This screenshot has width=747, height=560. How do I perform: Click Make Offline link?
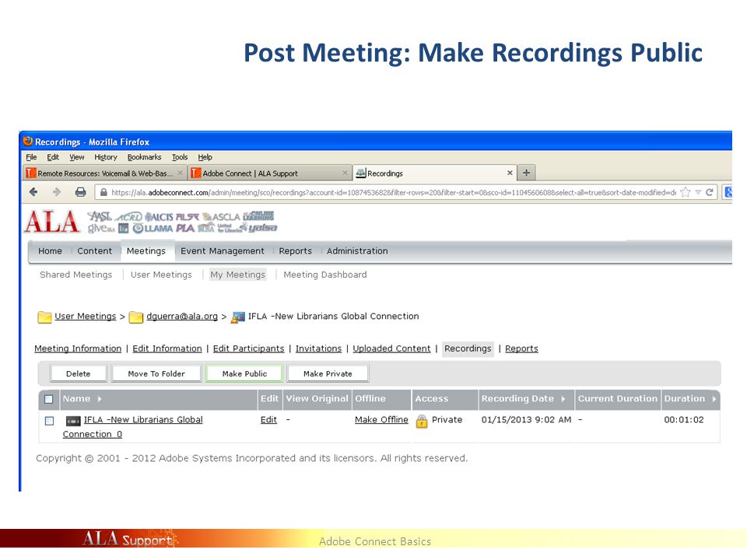pyautogui.click(x=381, y=419)
